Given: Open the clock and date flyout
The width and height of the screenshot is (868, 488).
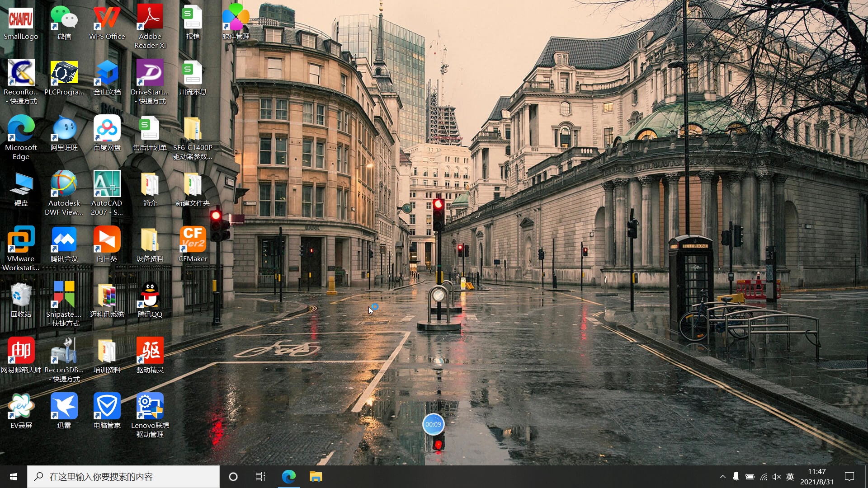Looking at the screenshot, I should (x=816, y=477).
